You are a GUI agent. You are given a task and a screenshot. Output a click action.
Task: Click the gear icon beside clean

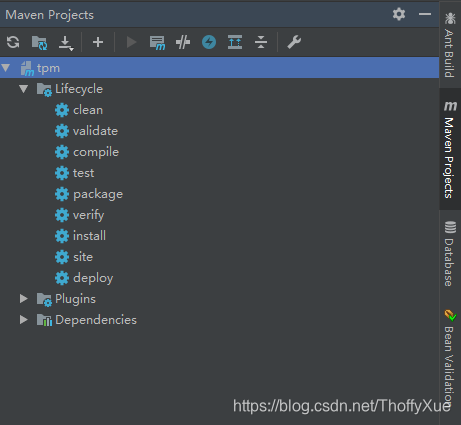coord(62,110)
